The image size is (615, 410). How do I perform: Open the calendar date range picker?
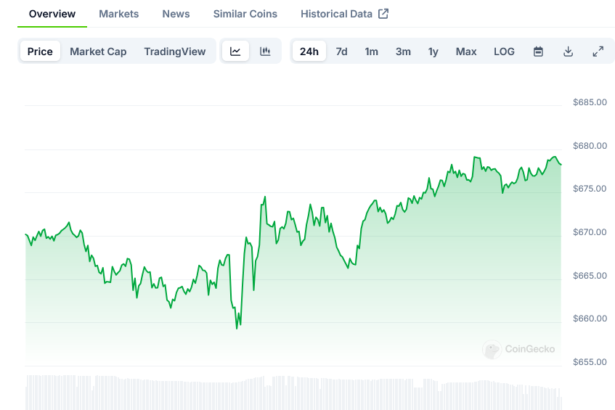tap(538, 51)
